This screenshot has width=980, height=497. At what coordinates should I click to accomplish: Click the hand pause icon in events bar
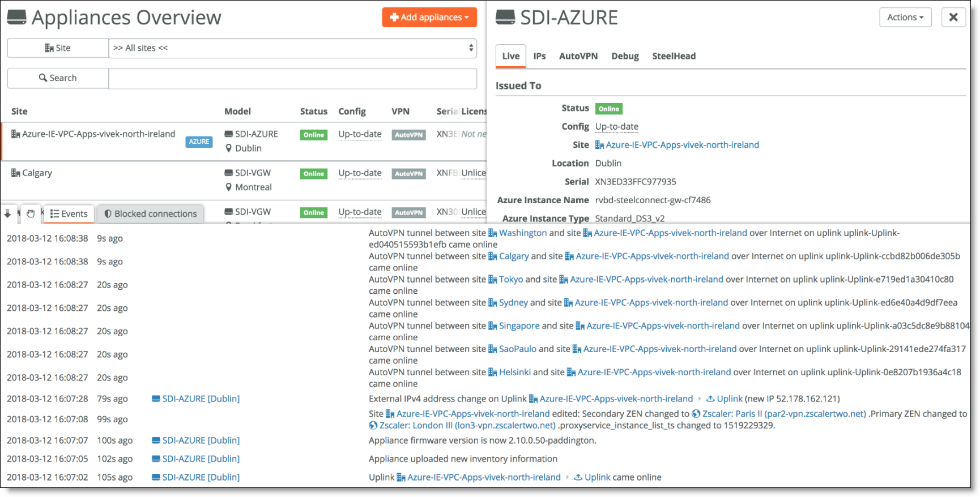(31, 213)
